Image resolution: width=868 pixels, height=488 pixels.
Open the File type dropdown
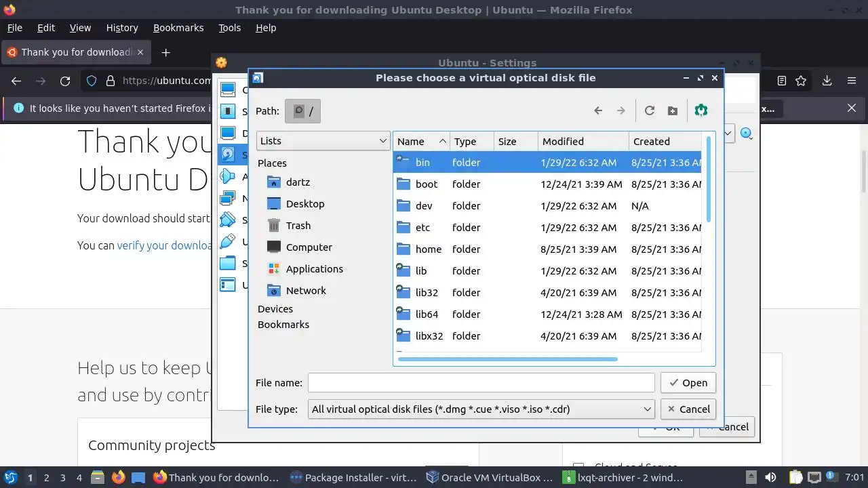click(x=481, y=409)
